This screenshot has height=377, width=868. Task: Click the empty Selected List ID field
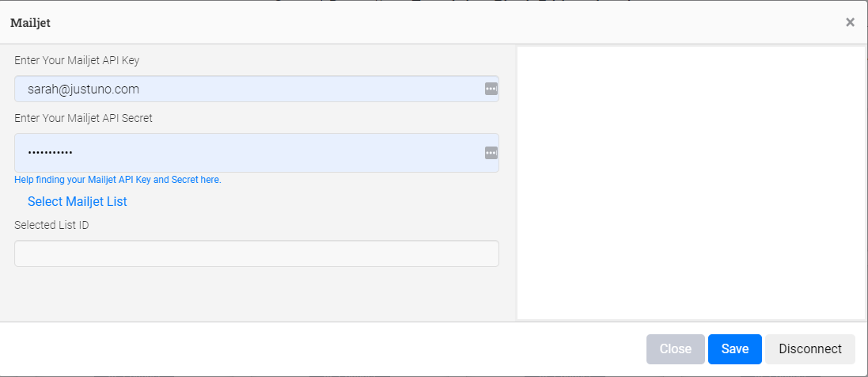[x=256, y=253]
